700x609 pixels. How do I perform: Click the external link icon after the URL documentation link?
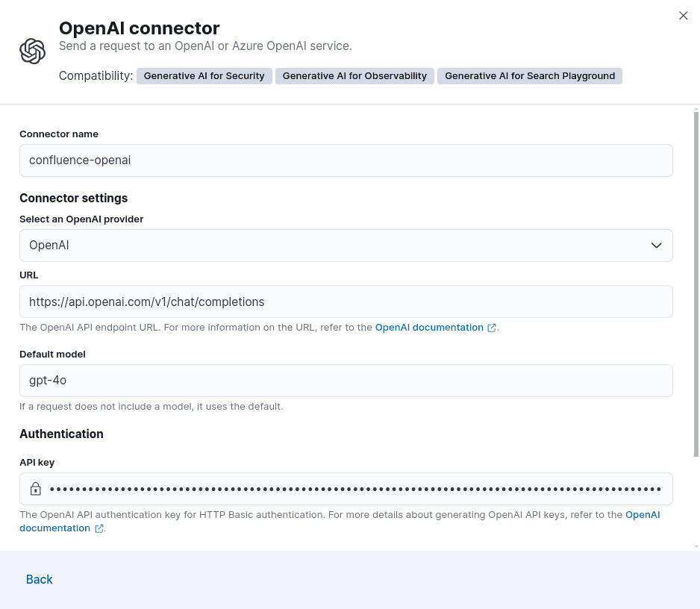point(491,327)
